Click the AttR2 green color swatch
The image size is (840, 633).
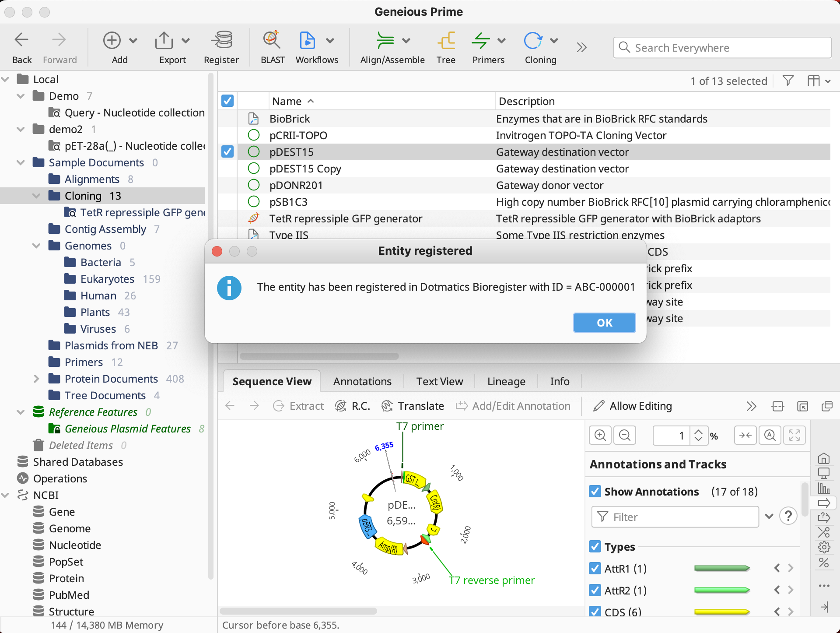pos(722,591)
